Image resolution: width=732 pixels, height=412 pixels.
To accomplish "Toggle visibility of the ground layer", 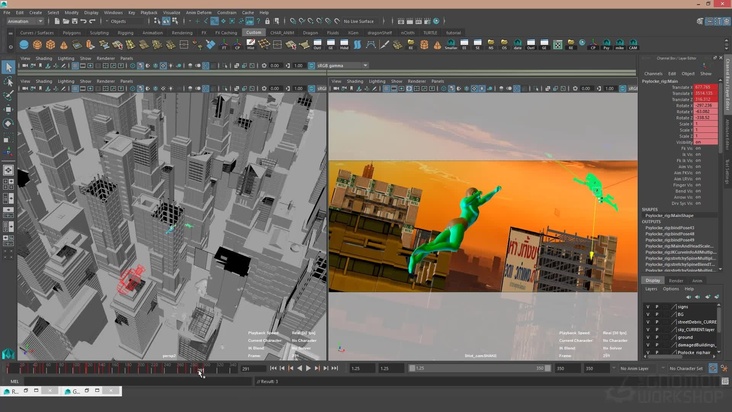I will tap(648, 336).
